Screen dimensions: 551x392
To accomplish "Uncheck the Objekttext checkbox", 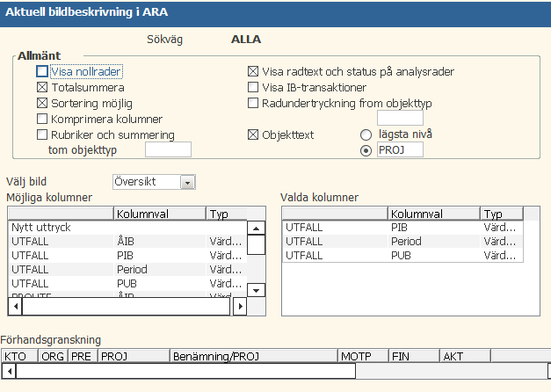I will (x=253, y=134).
